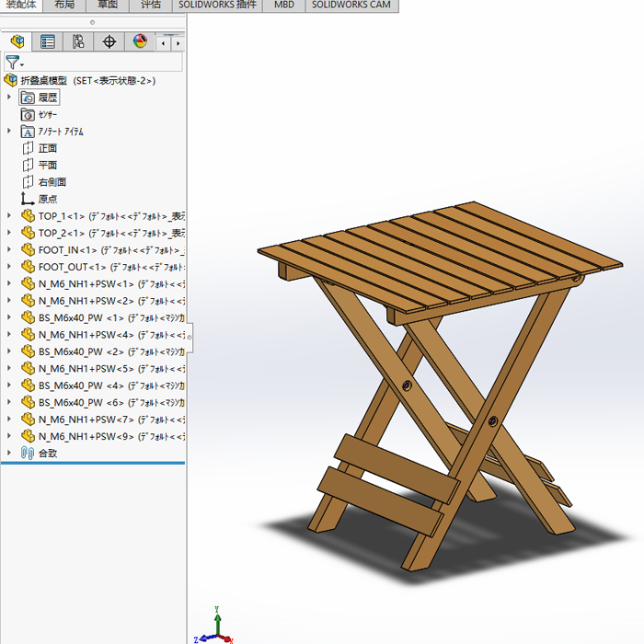Expand the TOP_2<1> component node
Screen dimensions: 644x644
click(9, 233)
